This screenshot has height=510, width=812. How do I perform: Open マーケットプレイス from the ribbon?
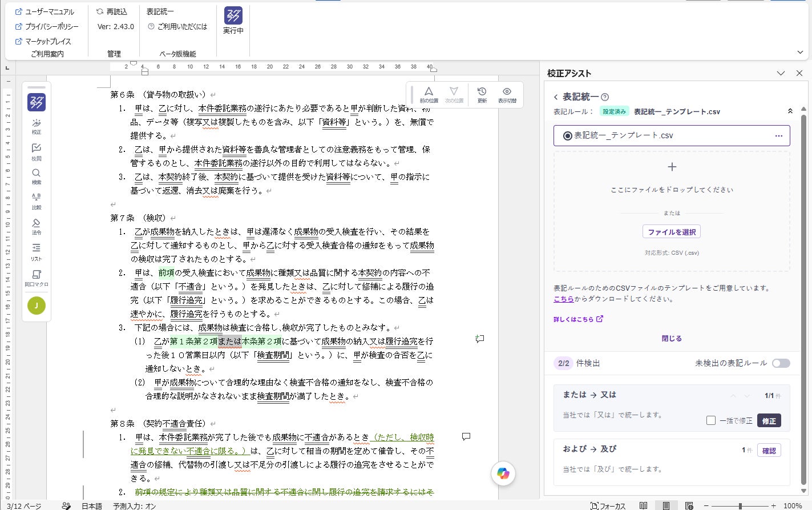tap(43, 41)
